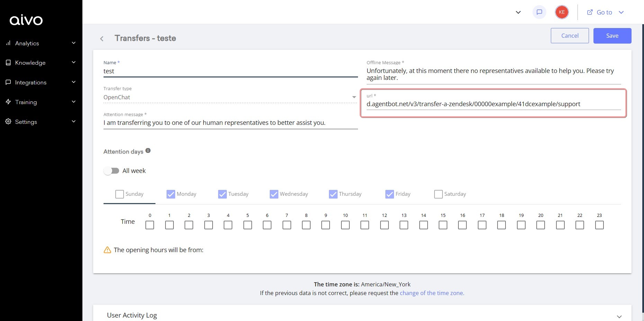The width and height of the screenshot is (644, 321).
Task: Check the hour 12 time checkbox
Action: tap(384, 225)
